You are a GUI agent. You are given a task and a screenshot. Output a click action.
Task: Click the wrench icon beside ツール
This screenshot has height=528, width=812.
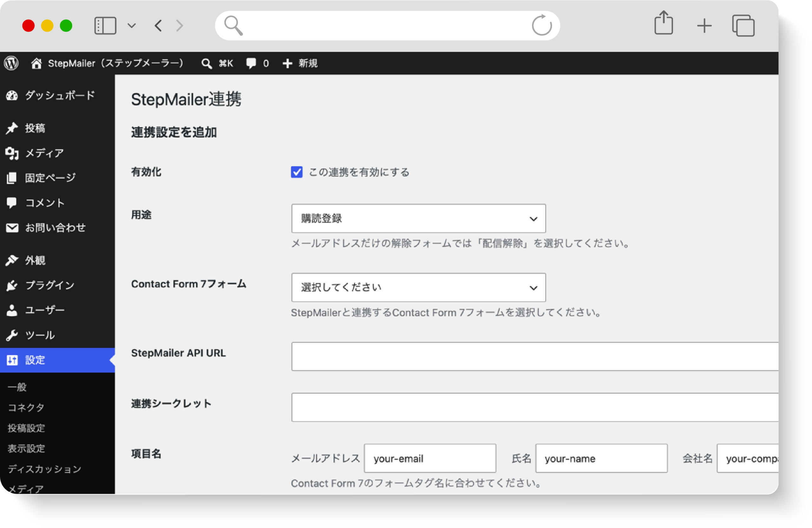click(12, 335)
